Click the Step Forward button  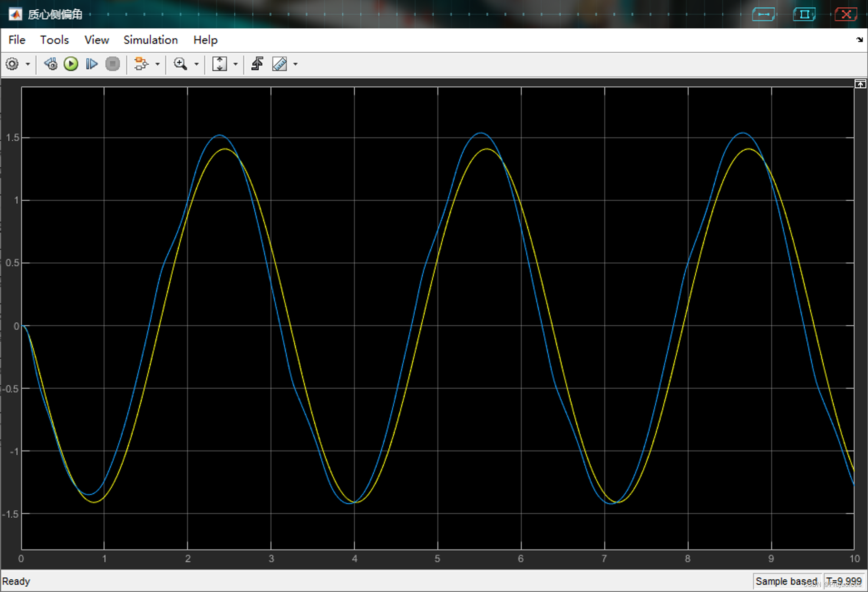tap(92, 64)
